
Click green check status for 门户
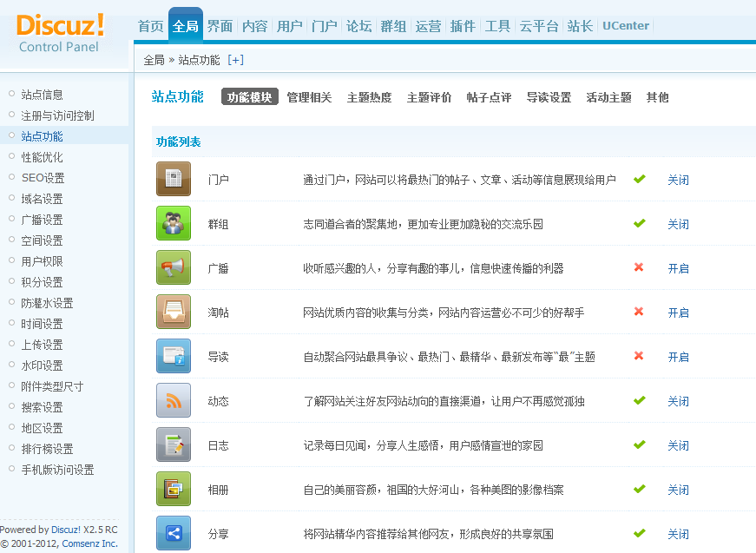tap(640, 180)
